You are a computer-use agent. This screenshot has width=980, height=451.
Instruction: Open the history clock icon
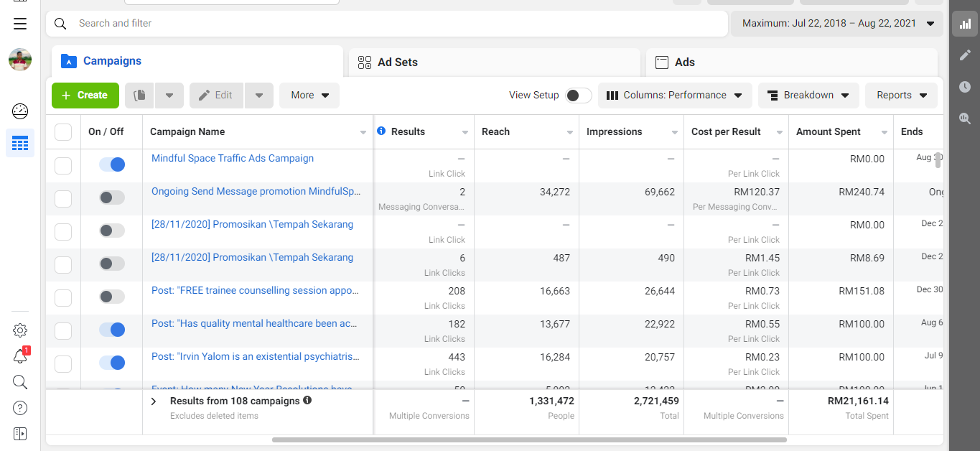tap(965, 87)
